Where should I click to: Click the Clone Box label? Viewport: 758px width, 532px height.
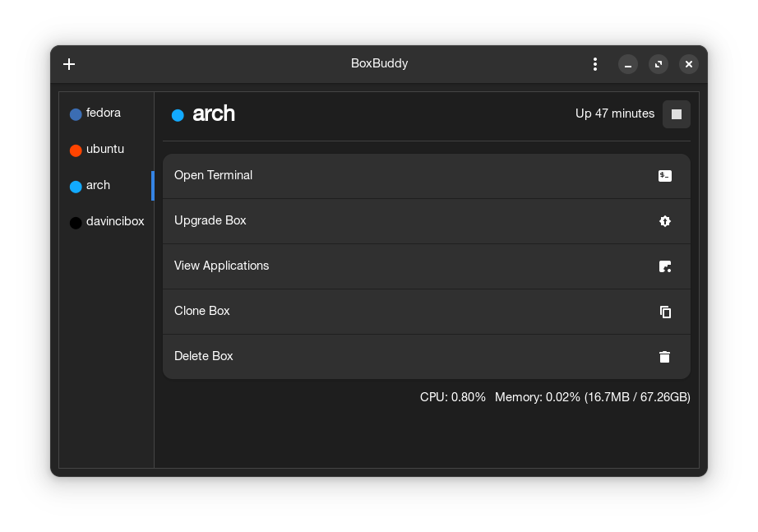coord(201,311)
